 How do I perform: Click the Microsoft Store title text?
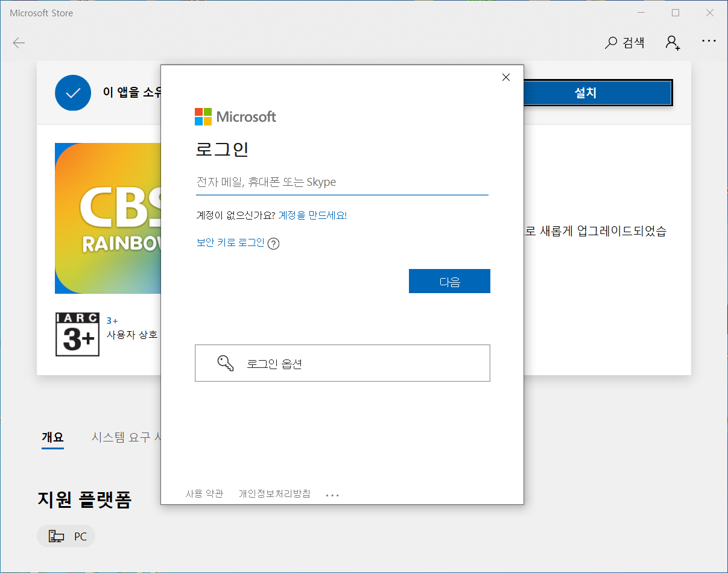pyautogui.click(x=41, y=13)
